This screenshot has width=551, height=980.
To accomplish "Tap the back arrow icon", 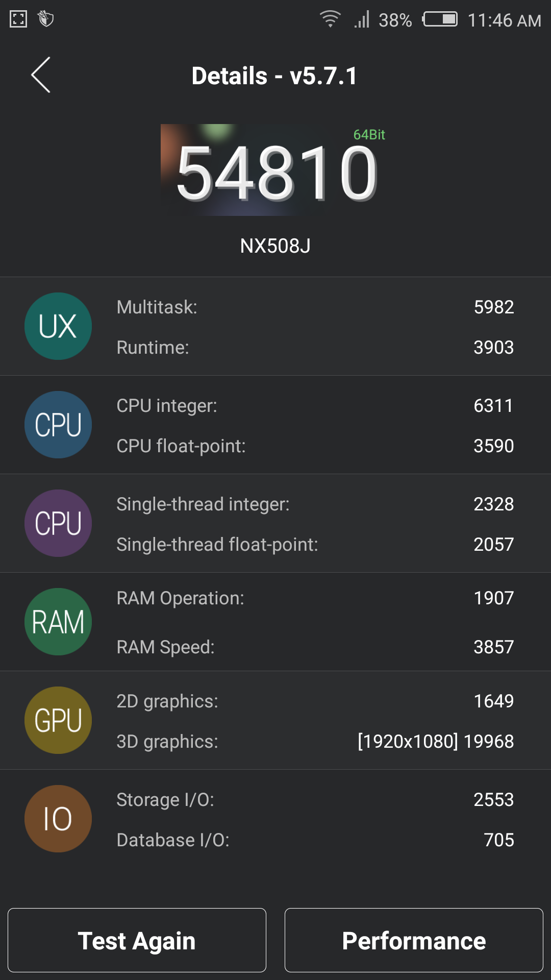I will point(41,75).
